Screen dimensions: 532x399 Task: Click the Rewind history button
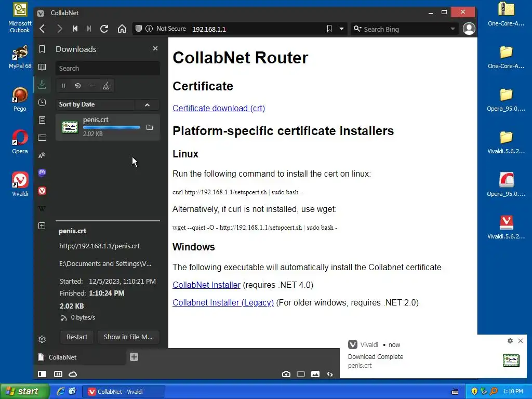tap(75, 29)
